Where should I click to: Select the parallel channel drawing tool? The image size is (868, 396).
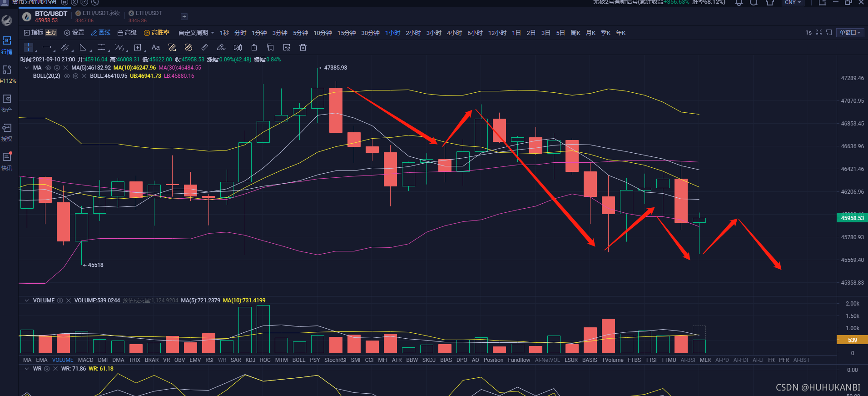click(65, 47)
